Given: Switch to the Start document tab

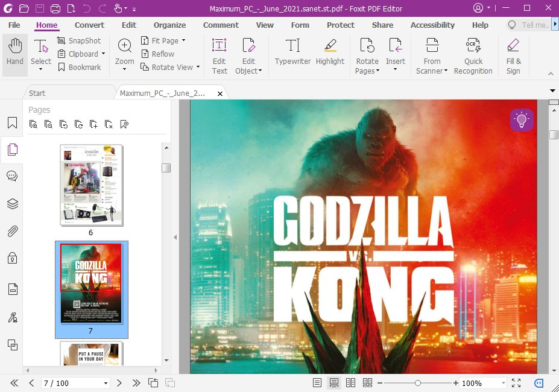Looking at the screenshot, I should pyautogui.click(x=37, y=93).
